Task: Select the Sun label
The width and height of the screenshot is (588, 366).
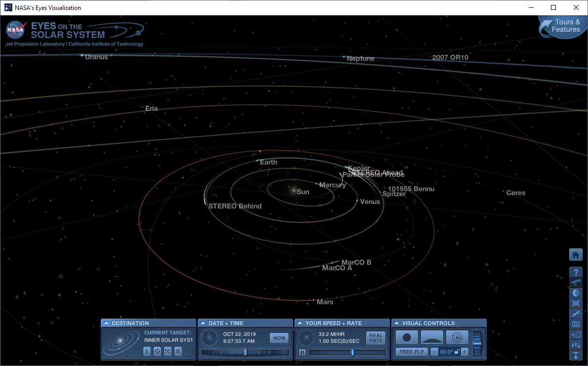Action: (303, 192)
